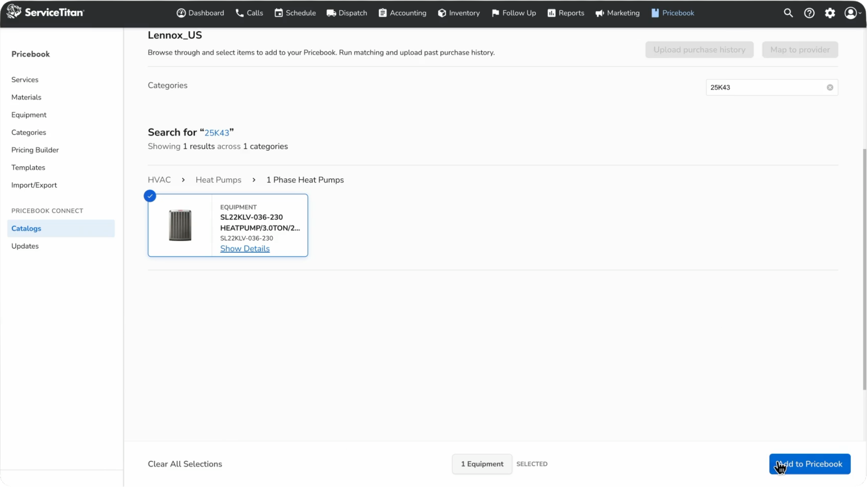Viewport: 868px width, 488px height.
Task: Clear the 25K43 search field
Action: [830, 88]
